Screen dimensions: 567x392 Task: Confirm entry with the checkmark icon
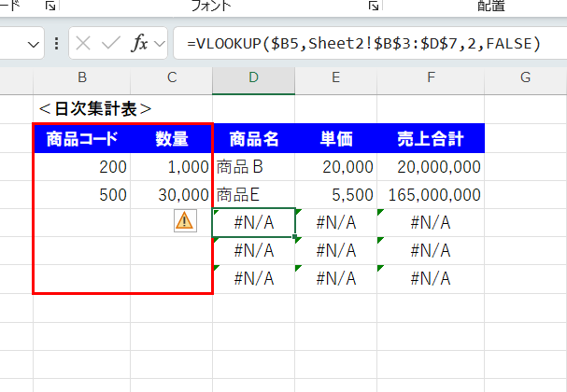click(111, 44)
